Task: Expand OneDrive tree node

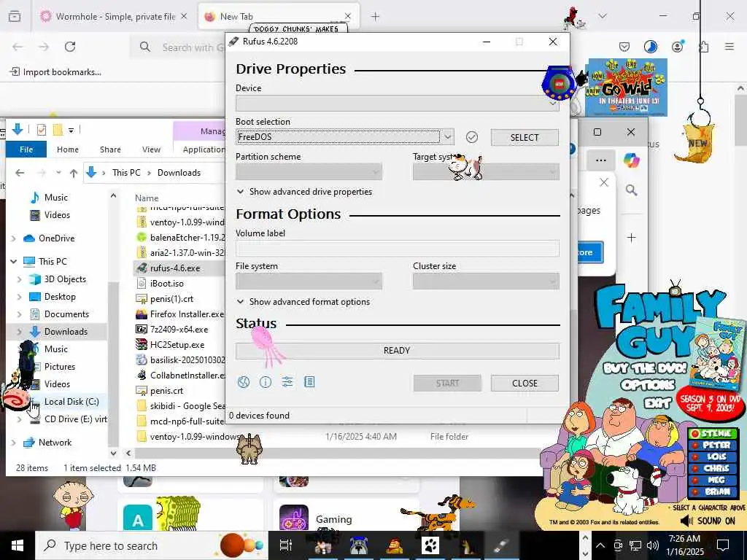Action: (x=14, y=238)
